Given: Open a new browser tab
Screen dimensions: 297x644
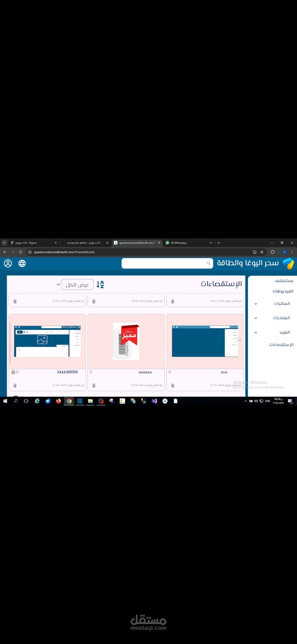Looking at the screenshot, I should 219,243.
